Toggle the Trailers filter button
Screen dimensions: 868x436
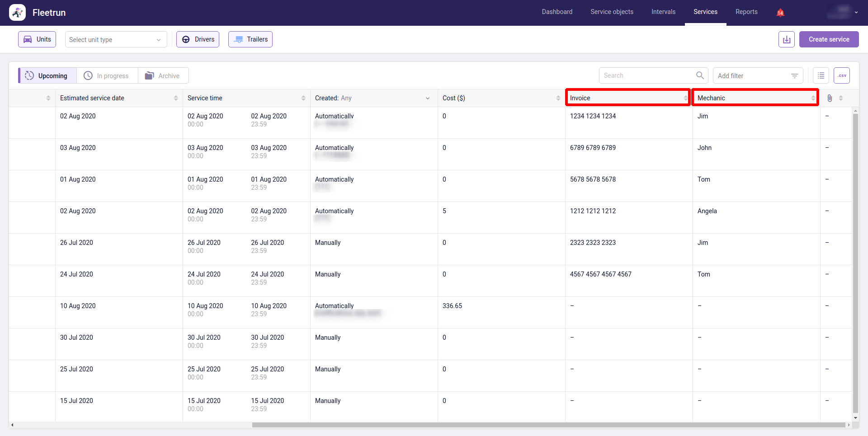coord(250,39)
